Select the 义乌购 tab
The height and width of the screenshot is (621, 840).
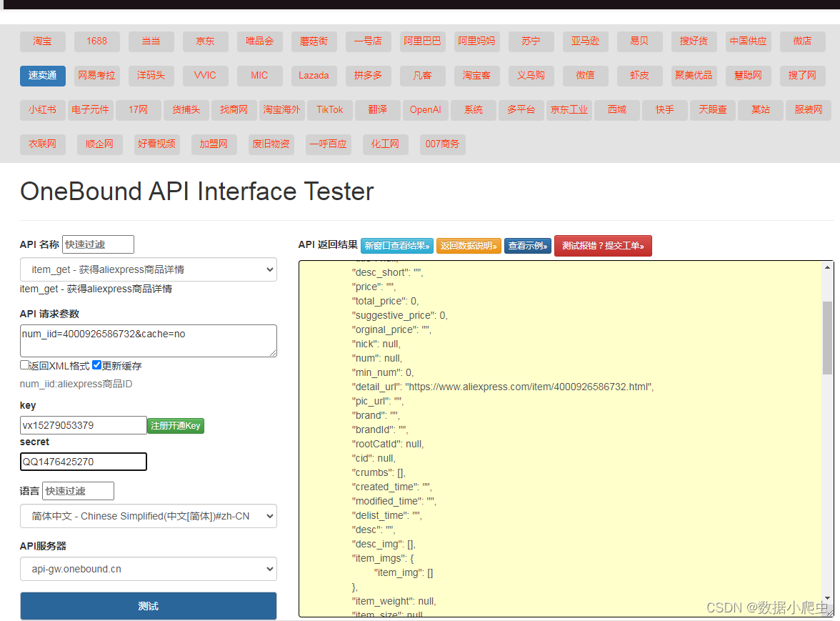click(531, 76)
